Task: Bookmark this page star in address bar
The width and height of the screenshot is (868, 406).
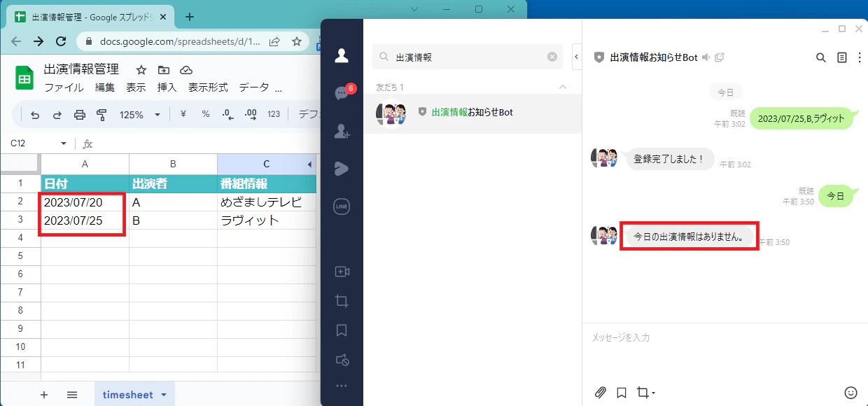Action: (x=296, y=41)
